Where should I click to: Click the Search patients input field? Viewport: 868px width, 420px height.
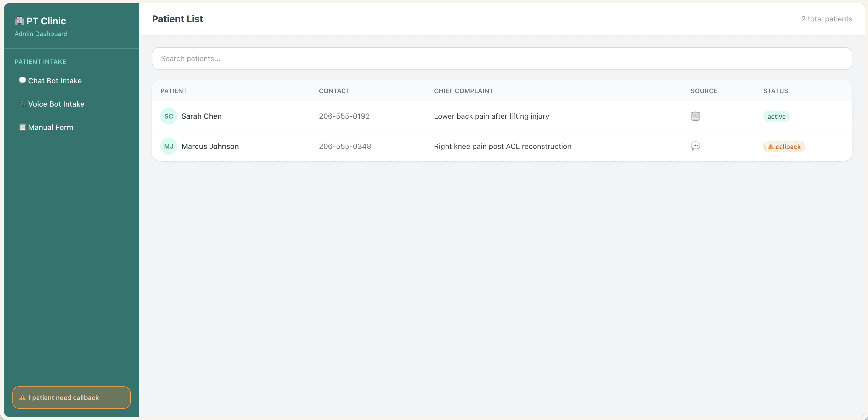[502, 58]
